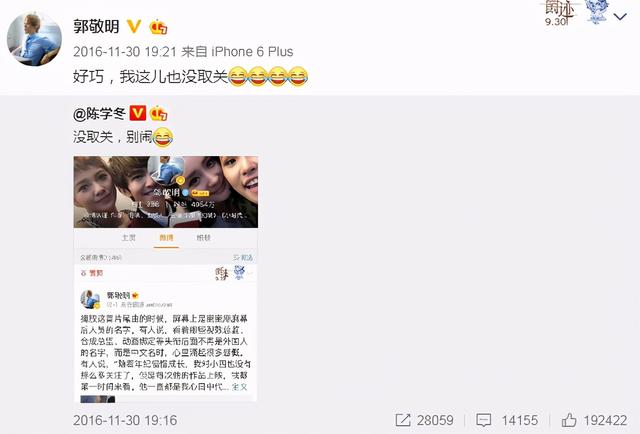Screen dimensions: 640x434
Task: Like the post via thumbs-up icon 192422
Action: (569, 420)
